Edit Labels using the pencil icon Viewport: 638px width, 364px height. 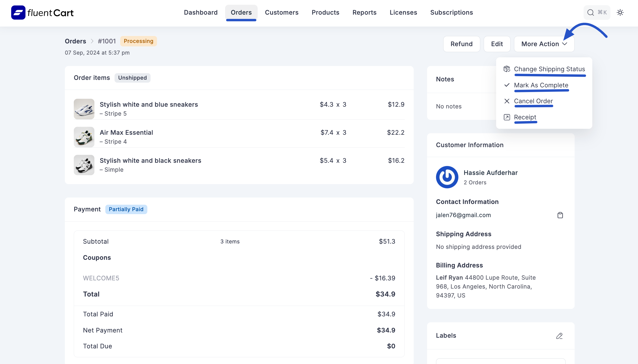coord(559,336)
